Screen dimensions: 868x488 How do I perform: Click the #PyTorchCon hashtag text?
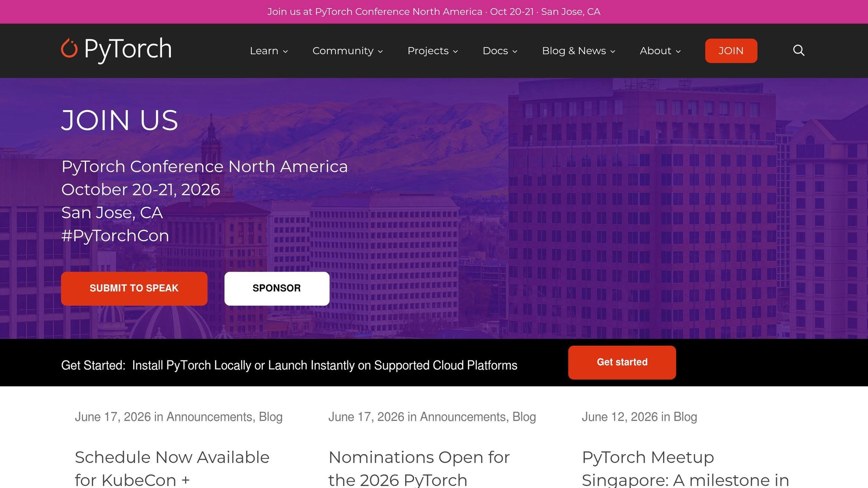coord(115,236)
